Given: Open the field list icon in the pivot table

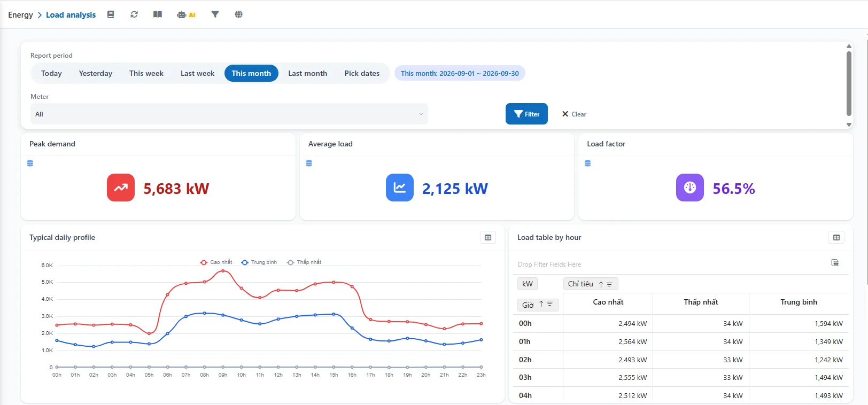Looking at the screenshot, I should click(x=835, y=262).
